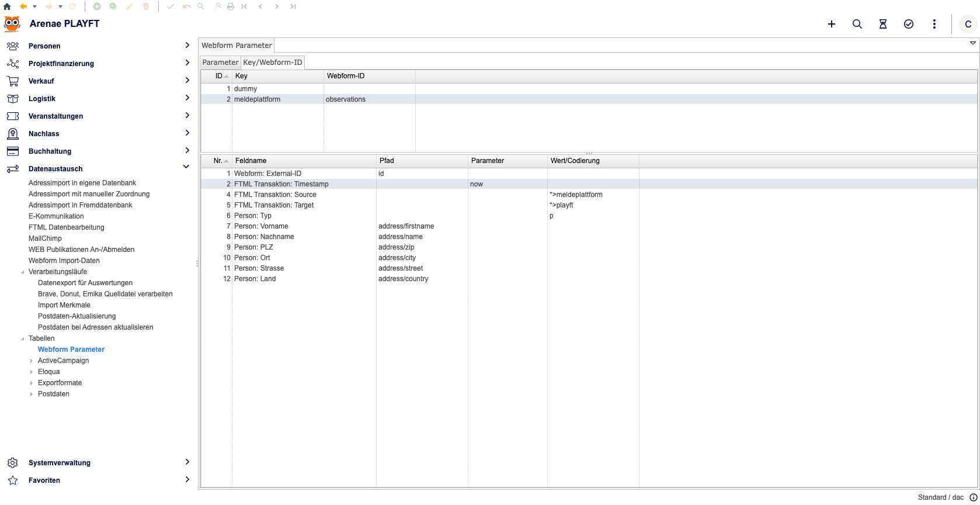Open search using the header magnifier icon
Viewport: 980px width, 505px height.
(857, 24)
